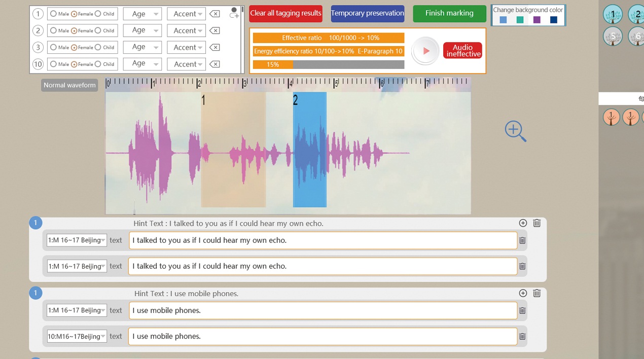644x359 pixels.
Task: Select Male for speaker 1
Action: coord(53,14)
